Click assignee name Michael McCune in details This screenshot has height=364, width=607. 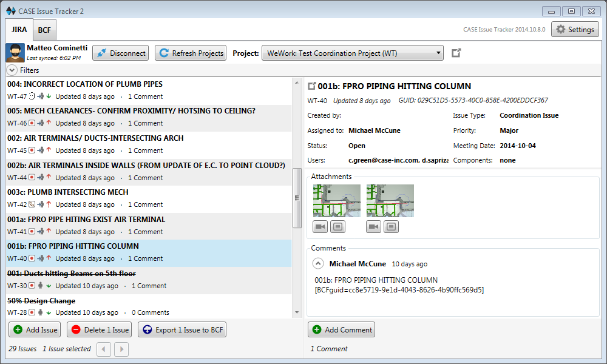(x=375, y=130)
